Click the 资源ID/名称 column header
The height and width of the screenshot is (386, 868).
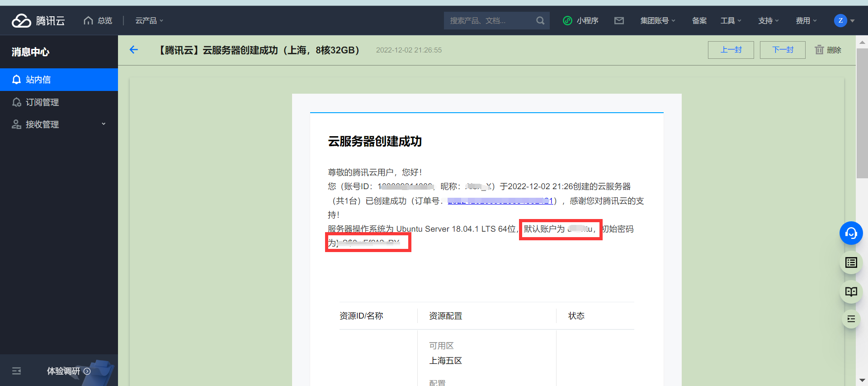tap(361, 316)
